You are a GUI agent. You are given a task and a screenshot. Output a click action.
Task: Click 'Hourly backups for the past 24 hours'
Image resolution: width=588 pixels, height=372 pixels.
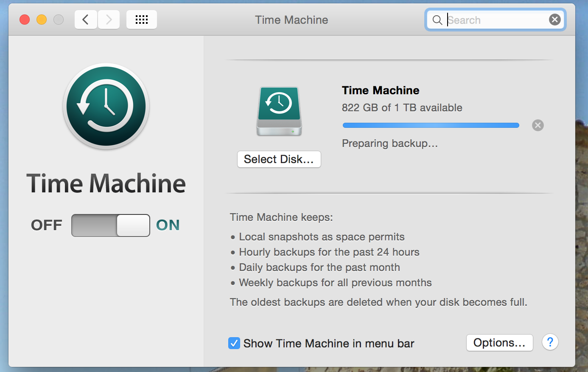pyautogui.click(x=329, y=252)
